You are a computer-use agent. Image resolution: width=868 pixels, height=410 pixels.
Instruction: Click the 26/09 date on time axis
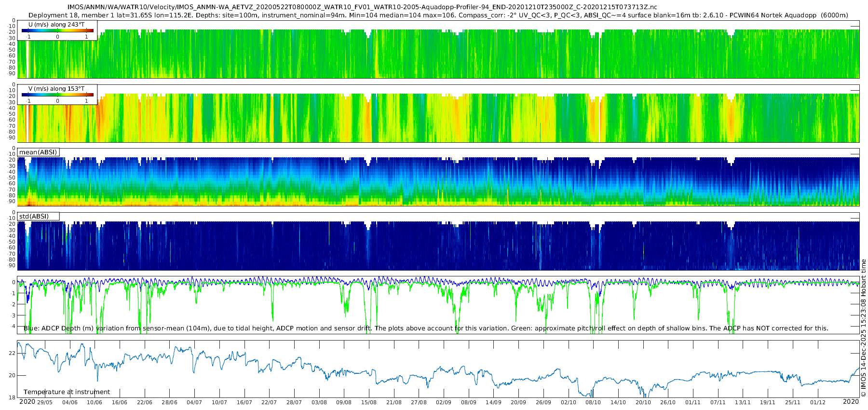pyautogui.click(x=543, y=402)
